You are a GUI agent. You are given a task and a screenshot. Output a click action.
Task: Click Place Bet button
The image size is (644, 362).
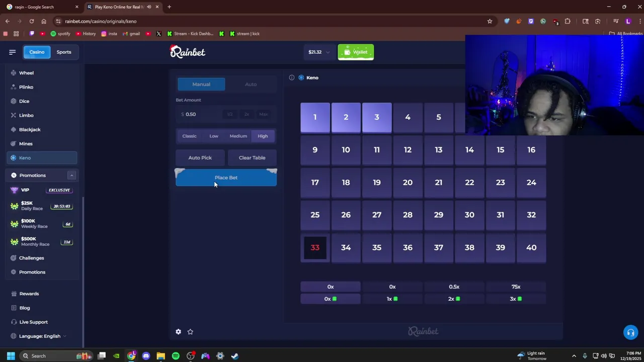pyautogui.click(x=226, y=177)
